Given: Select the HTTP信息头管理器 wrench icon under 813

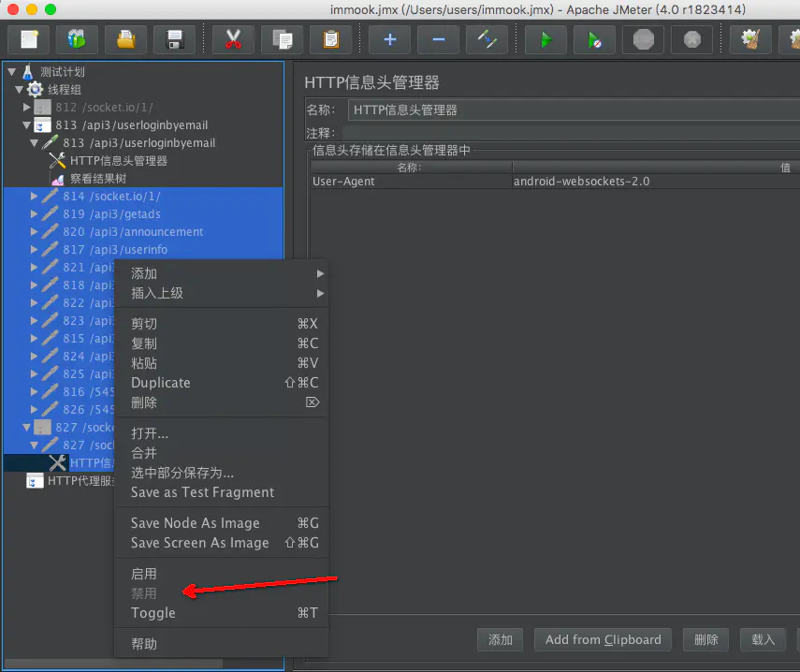Looking at the screenshot, I should pyautogui.click(x=57, y=161).
